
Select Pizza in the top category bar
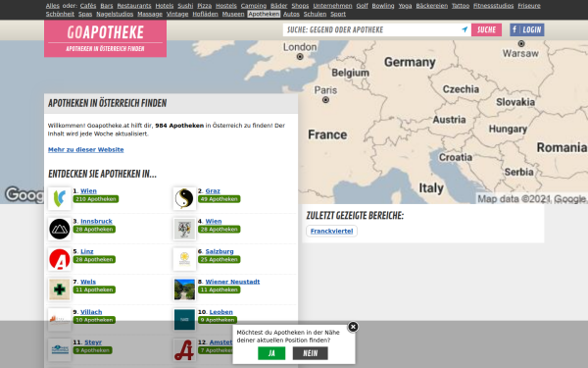[x=205, y=6]
